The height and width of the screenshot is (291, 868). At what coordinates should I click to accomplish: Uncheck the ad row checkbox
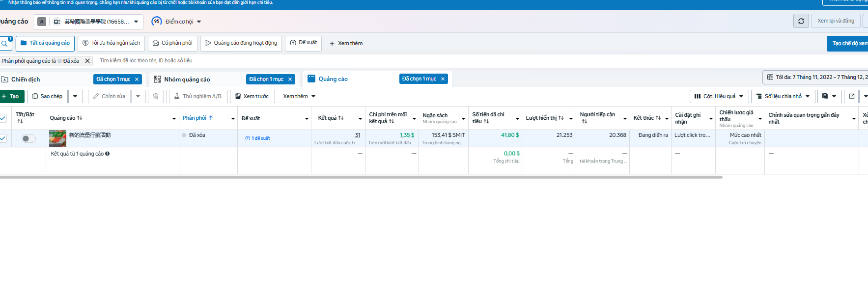[3, 138]
